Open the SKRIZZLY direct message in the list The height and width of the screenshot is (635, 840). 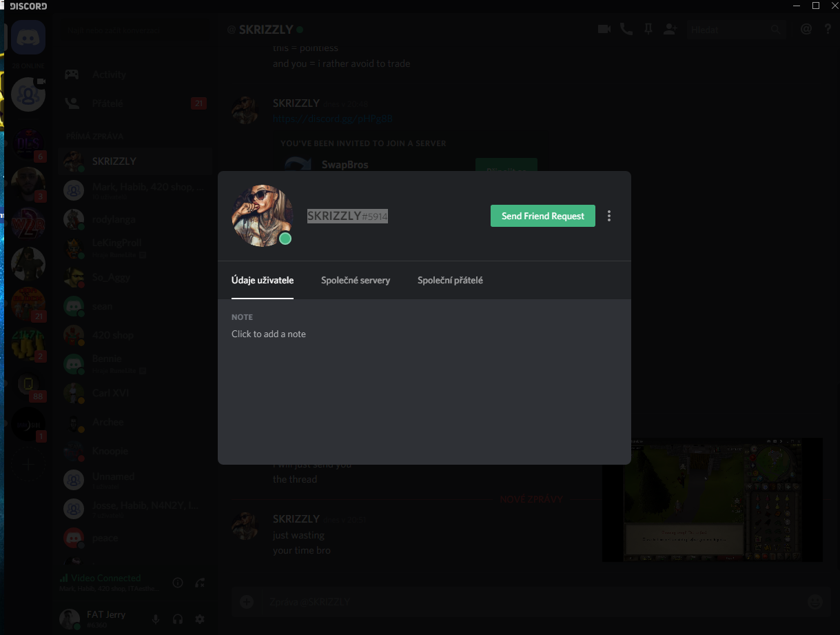pos(135,161)
